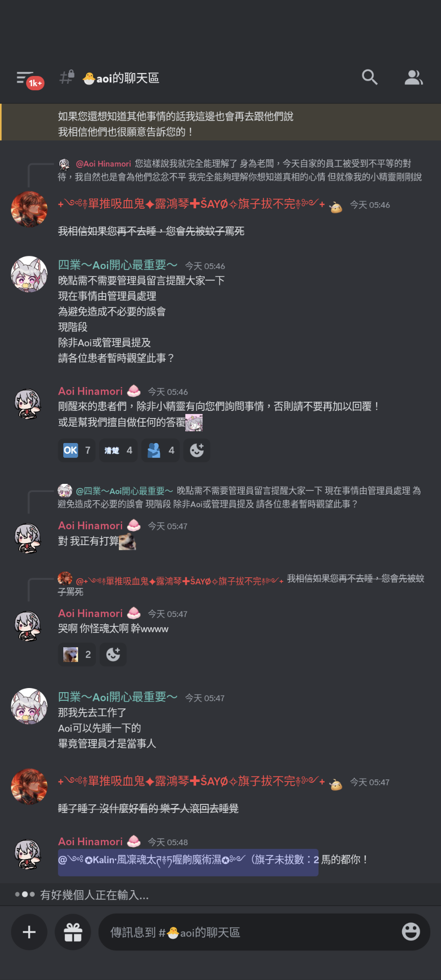441x980 pixels.
Task: Open 四業's fox-girl avatar at 05:47
Action: tap(29, 706)
